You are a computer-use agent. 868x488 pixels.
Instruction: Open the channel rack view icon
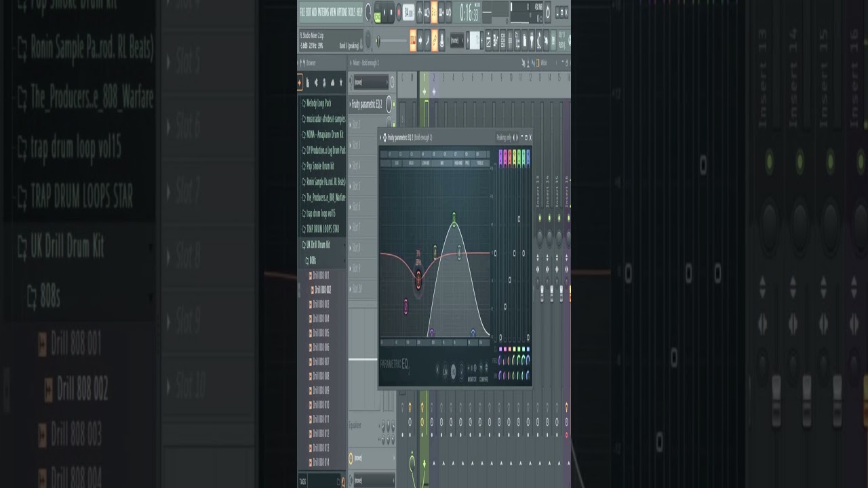[503, 40]
